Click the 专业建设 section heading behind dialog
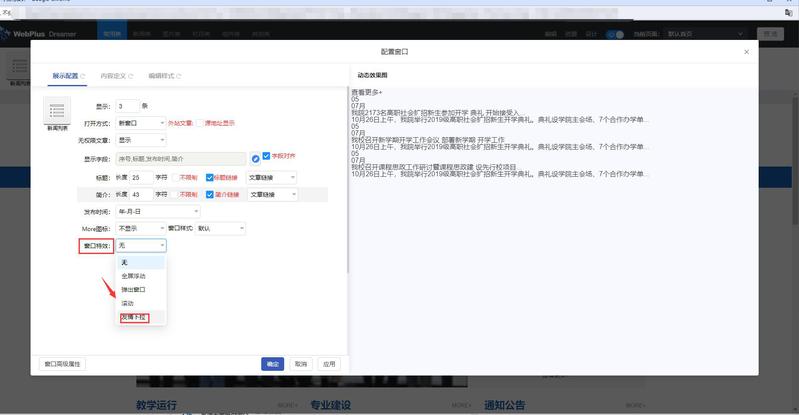 330,405
